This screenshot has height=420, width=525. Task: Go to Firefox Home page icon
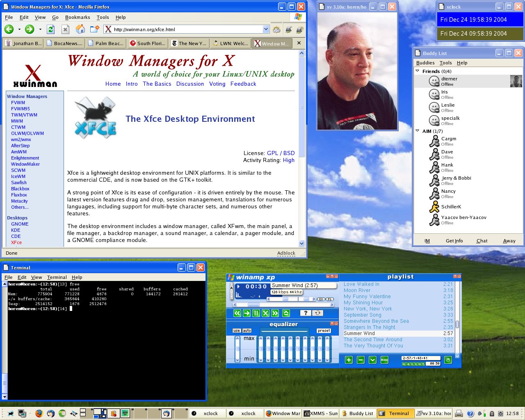(81, 29)
